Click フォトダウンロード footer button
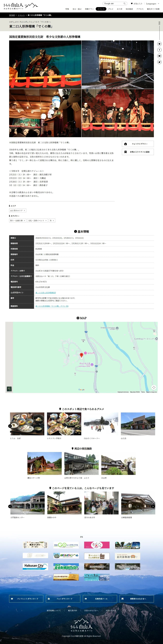This screenshot has width=163, height=644. [63, 599]
